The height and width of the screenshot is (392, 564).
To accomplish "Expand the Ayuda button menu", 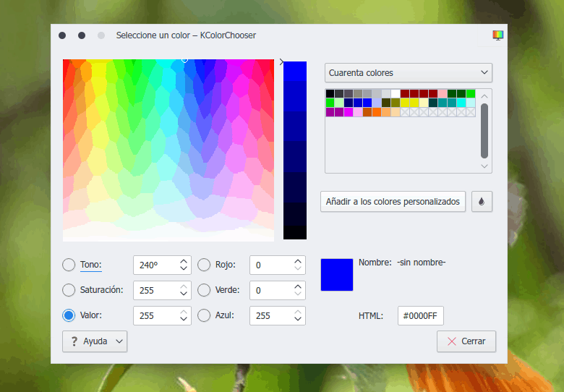I will (119, 341).
